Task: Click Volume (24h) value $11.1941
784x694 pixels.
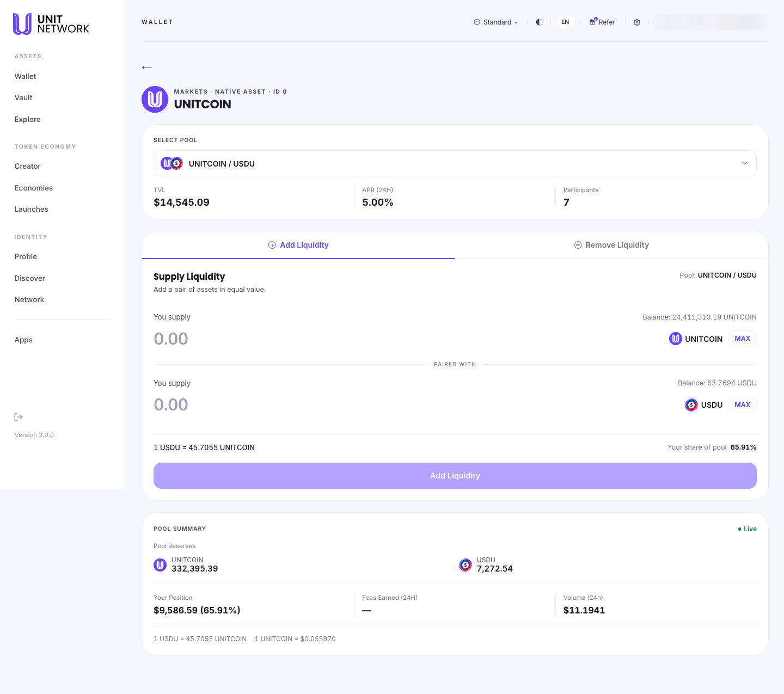Action: [x=584, y=611]
